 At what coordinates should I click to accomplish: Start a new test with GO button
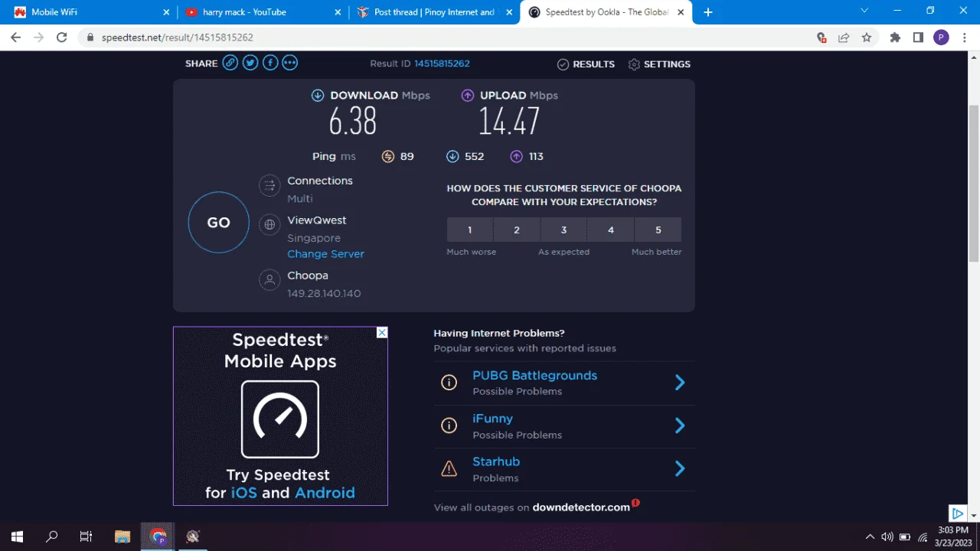pyautogui.click(x=219, y=223)
